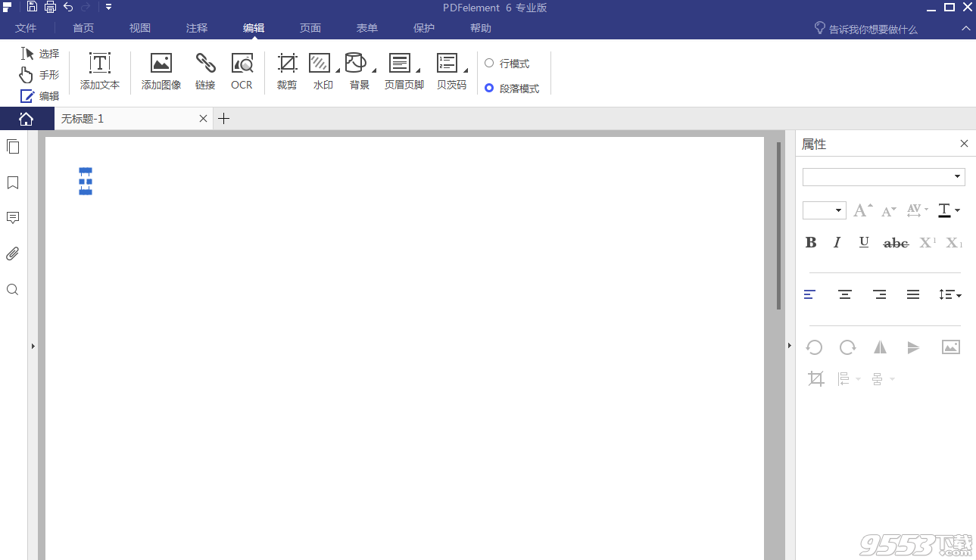
Task: Open font color picker
Action: click(x=949, y=210)
